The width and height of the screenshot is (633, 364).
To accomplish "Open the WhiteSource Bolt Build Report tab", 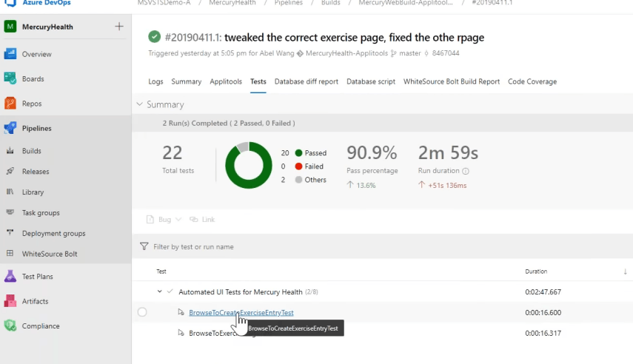I will 452,81.
